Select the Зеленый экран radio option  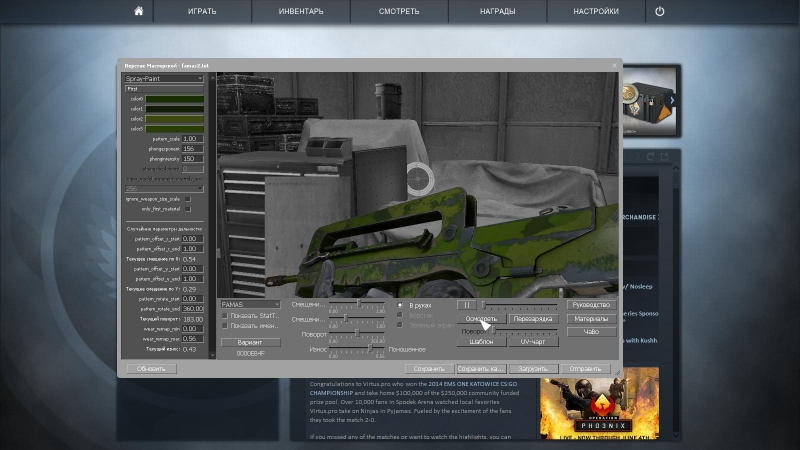pyautogui.click(x=400, y=325)
